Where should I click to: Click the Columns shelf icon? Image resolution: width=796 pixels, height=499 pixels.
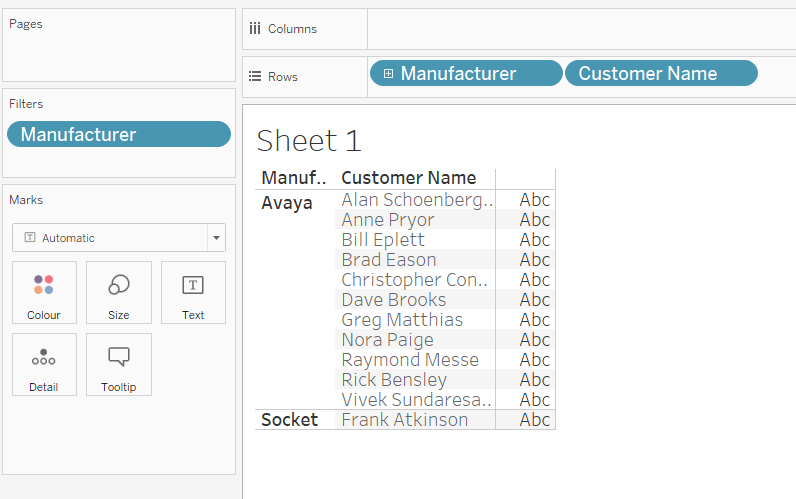(x=254, y=29)
